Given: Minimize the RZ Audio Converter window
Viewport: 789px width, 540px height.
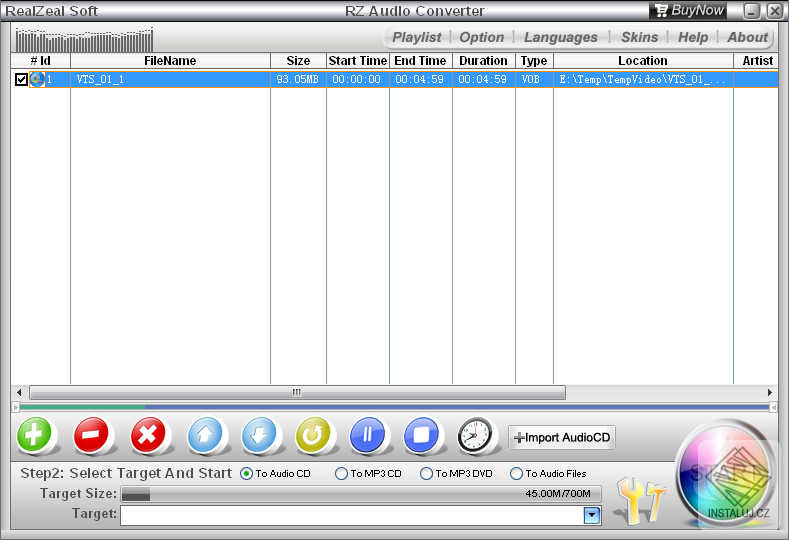Looking at the screenshot, I should click(x=751, y=11).
